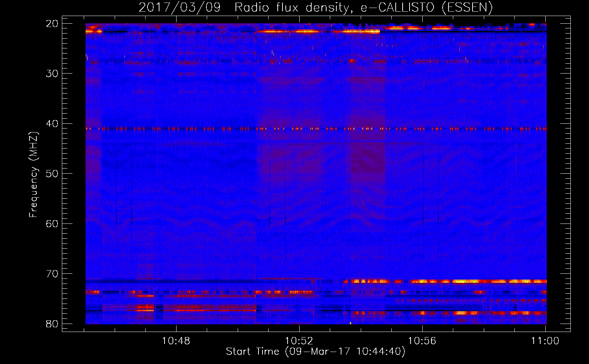Click the plot title '2017/03/09 Radio flux density'
Image resolution: width=589 pixels, height=364 pixels.
click(315, 7)
